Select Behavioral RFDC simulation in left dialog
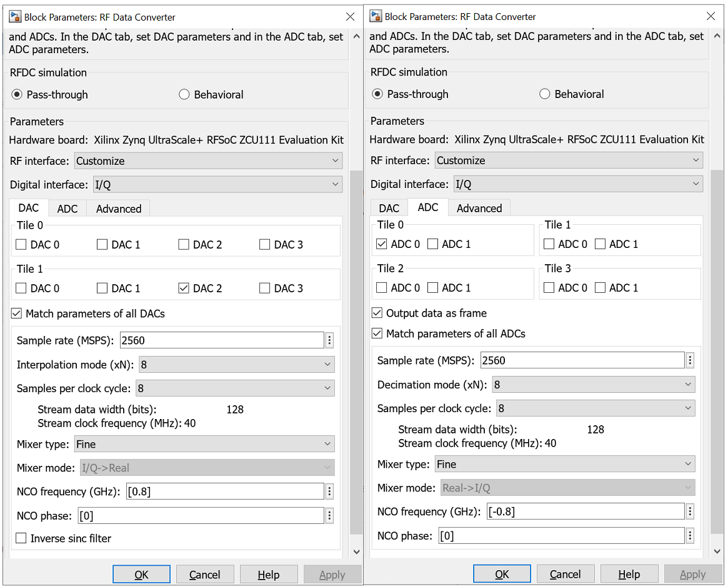 pos(184,95)
